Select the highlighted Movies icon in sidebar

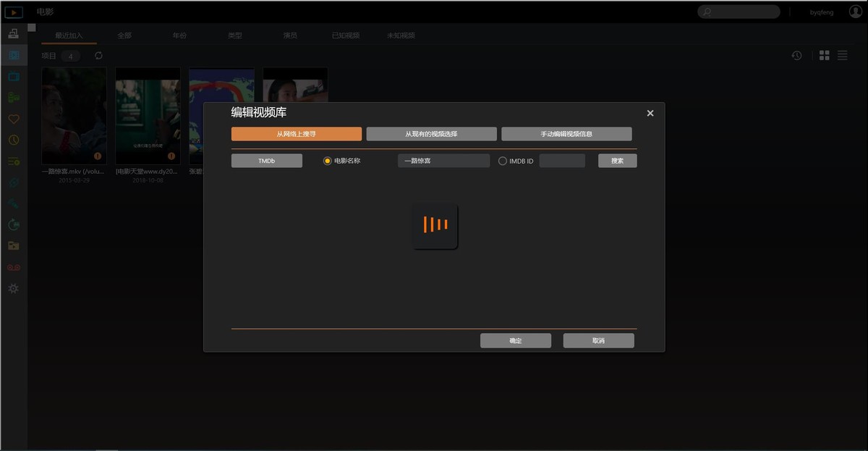14,55
